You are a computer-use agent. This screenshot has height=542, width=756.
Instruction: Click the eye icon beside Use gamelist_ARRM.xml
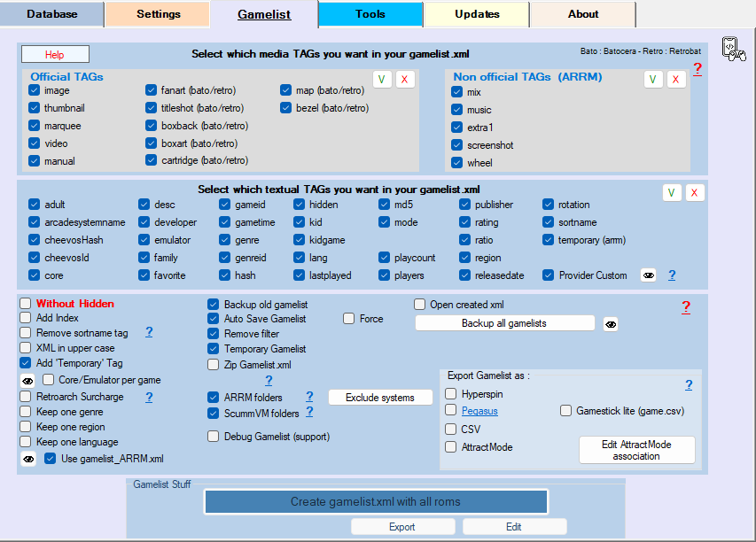(x=28, y=459)
